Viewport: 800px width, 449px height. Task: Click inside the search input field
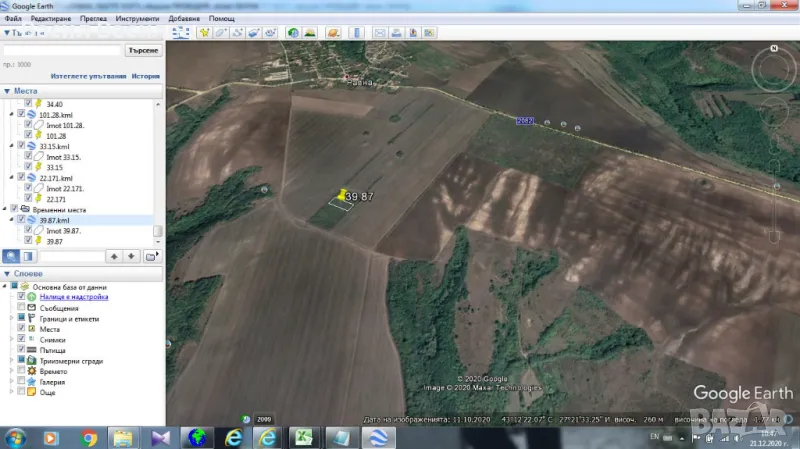point(62,50)
